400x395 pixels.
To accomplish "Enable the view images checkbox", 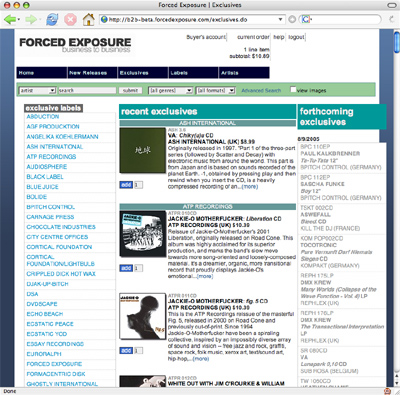I will click(x=293, y=89).
